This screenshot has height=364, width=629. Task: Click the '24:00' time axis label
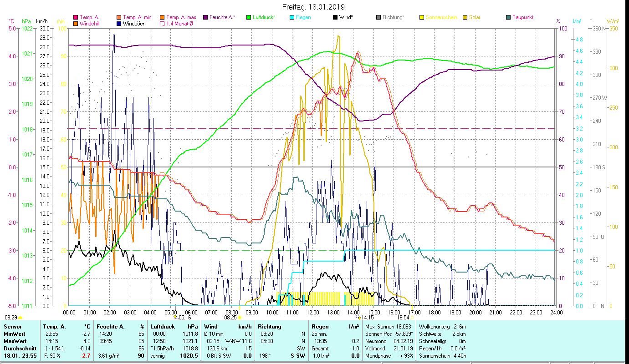tap(557, 312)
